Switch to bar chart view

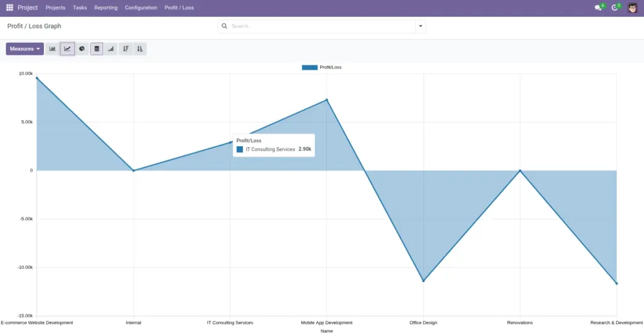tap(53, 49)
